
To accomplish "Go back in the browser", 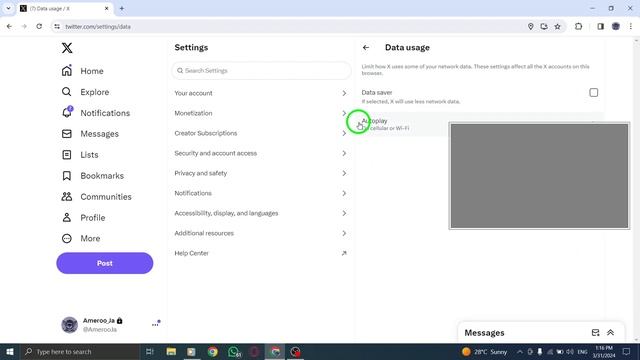I will (9, 27).
